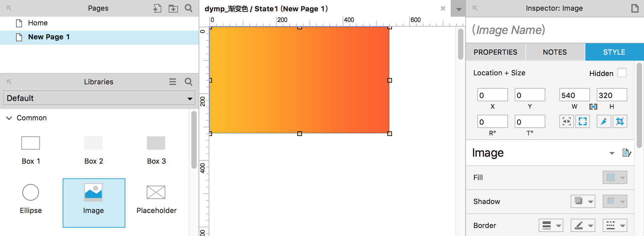Select the Box 2 widget

[x=93, y=150]
